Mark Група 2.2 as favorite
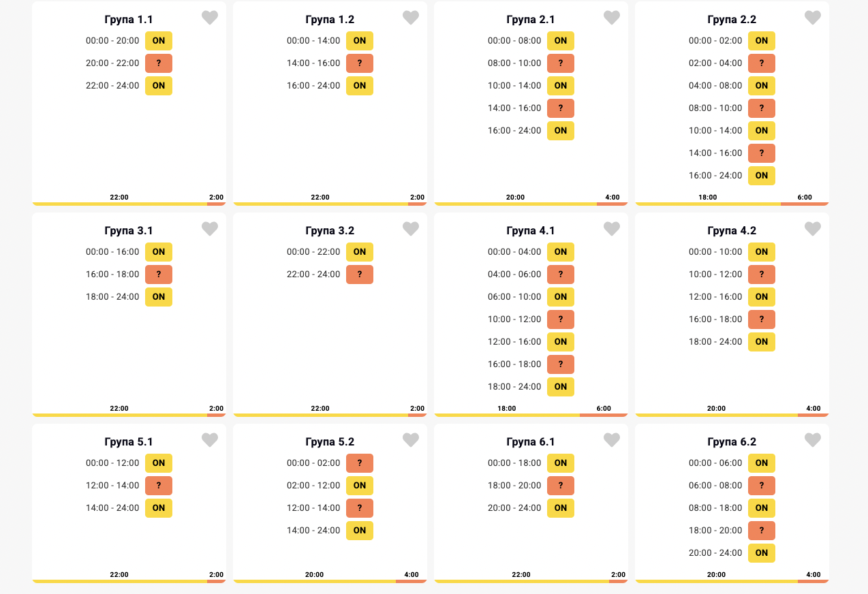 tap(813, 18)
